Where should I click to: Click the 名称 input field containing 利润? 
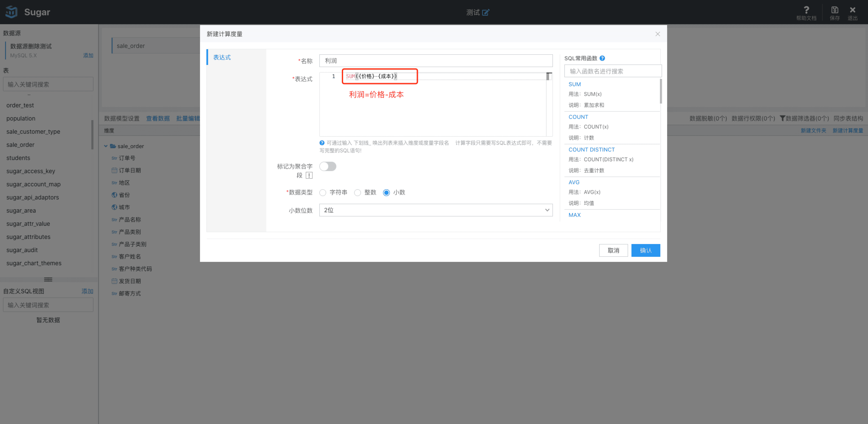[x=436, y=61]
